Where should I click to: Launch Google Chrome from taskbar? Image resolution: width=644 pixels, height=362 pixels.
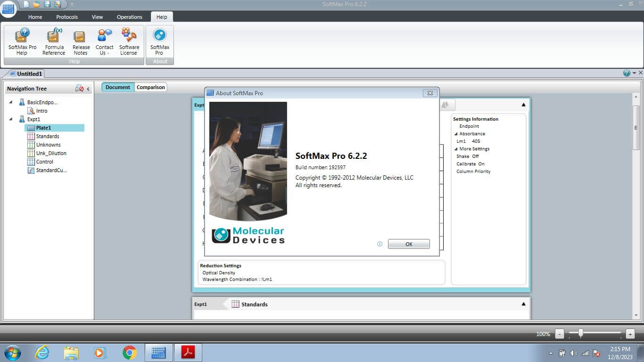coord(129,353)
